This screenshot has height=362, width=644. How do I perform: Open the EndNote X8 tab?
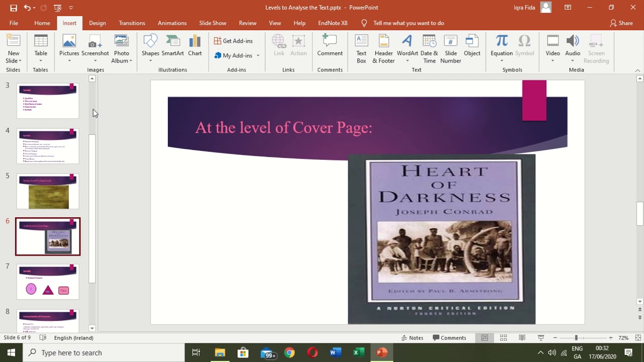pyautogui.click(x=333, y=23)
